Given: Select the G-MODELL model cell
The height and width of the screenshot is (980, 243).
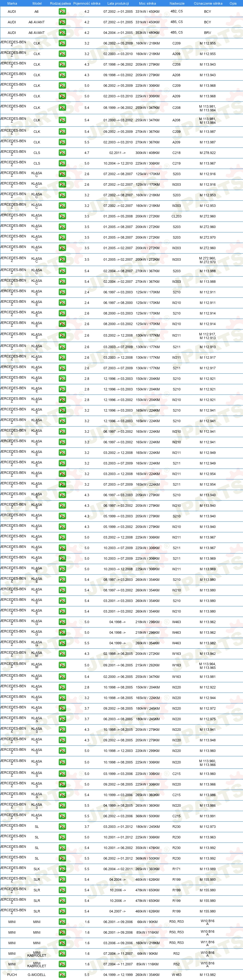Looking at the screenshot, I should [x=37, y=975].
